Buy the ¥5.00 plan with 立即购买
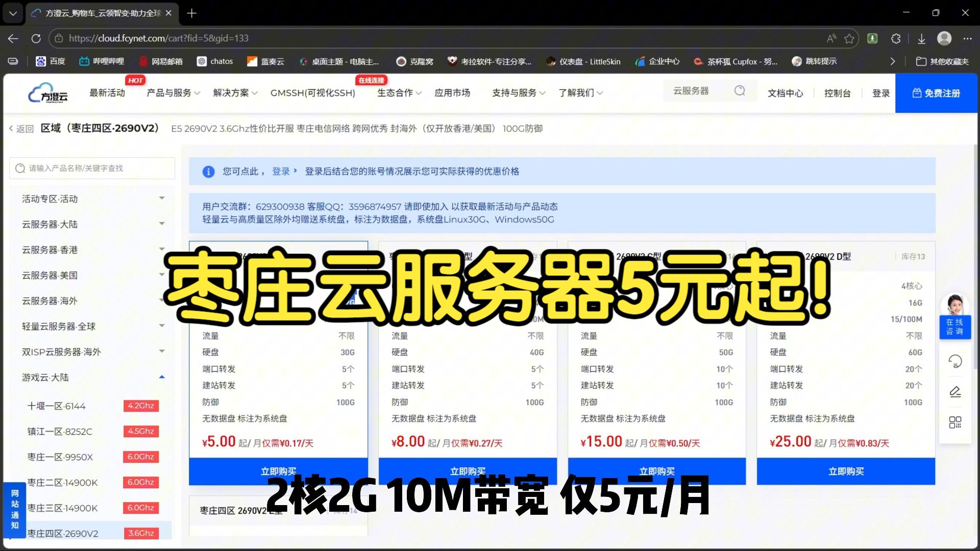Screen dimensions: 980x551 278,471
